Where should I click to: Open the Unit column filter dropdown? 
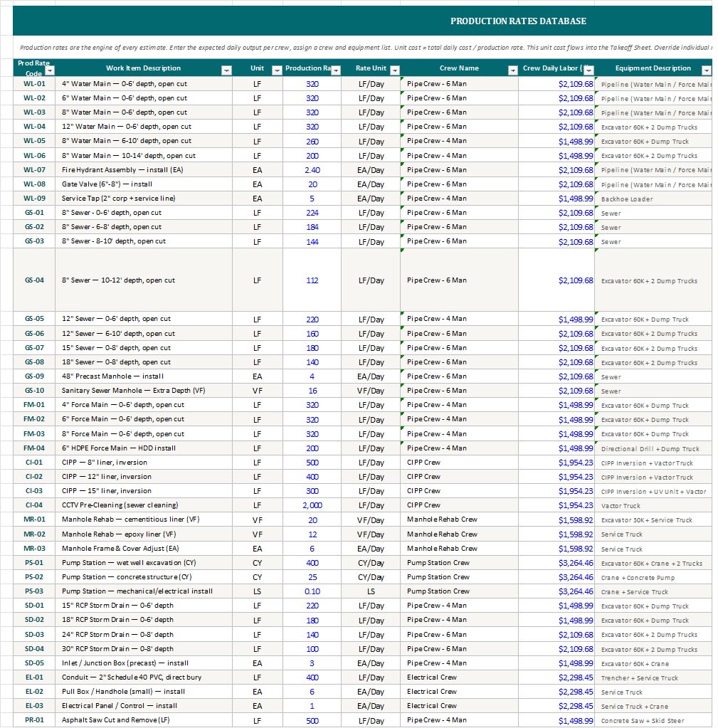click(x=277, y=70)
